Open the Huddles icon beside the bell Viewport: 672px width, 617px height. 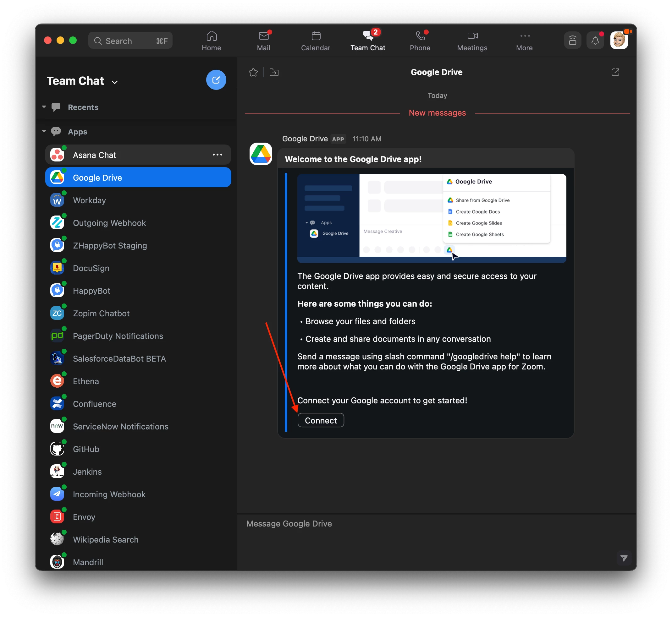coord(572,41)
